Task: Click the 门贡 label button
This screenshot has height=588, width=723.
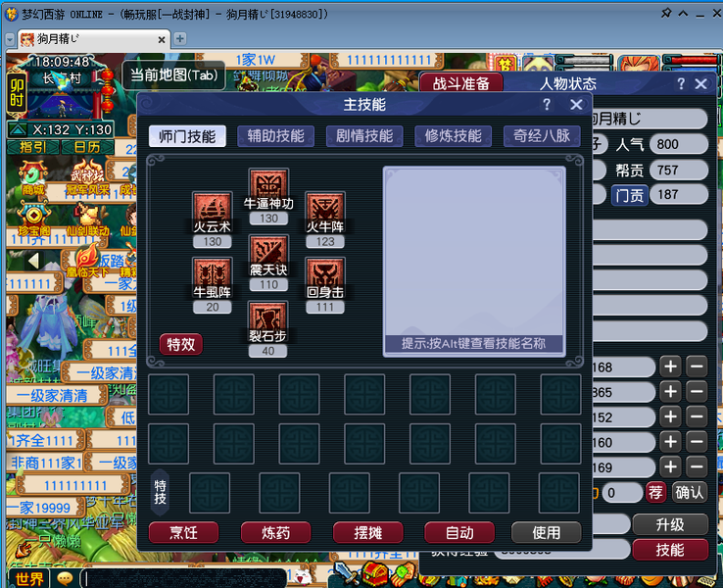Action: [x=629, y=195]
